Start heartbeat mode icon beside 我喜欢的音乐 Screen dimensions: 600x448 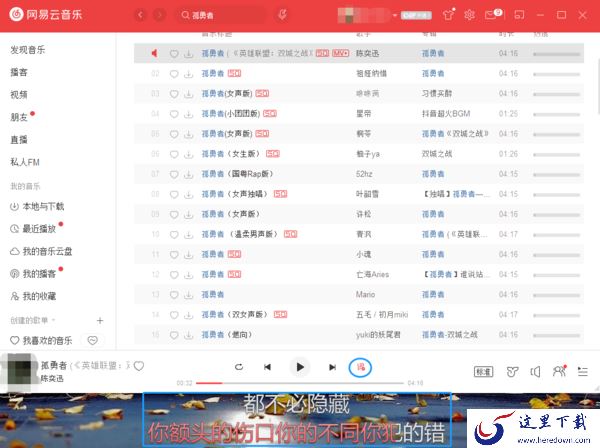click(x=93, y=340)
